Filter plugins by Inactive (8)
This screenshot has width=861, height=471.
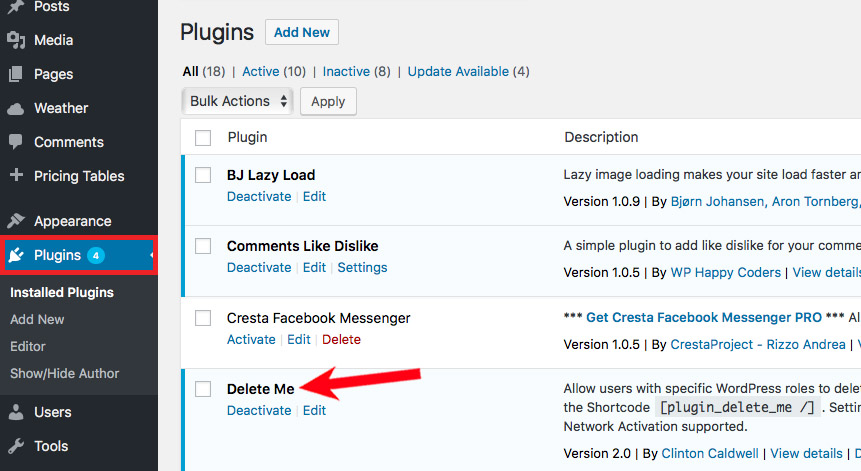[356, 71]
